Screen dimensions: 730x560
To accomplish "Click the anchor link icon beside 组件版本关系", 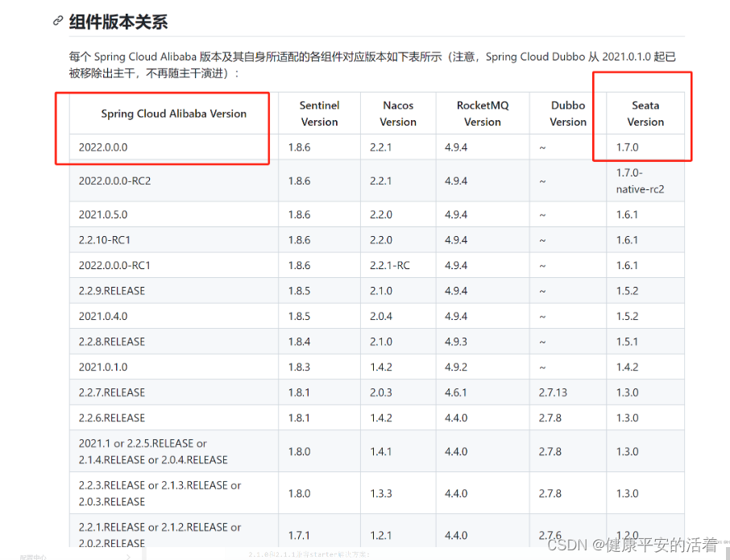I will (x=58, y=20).
